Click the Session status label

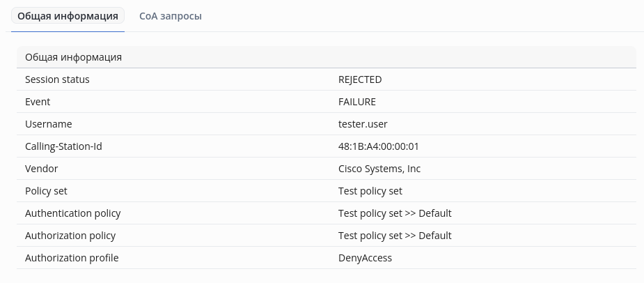point(57,79)
